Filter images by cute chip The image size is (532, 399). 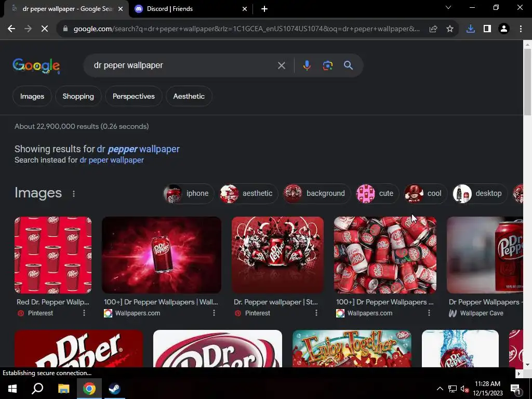point(377,193)
